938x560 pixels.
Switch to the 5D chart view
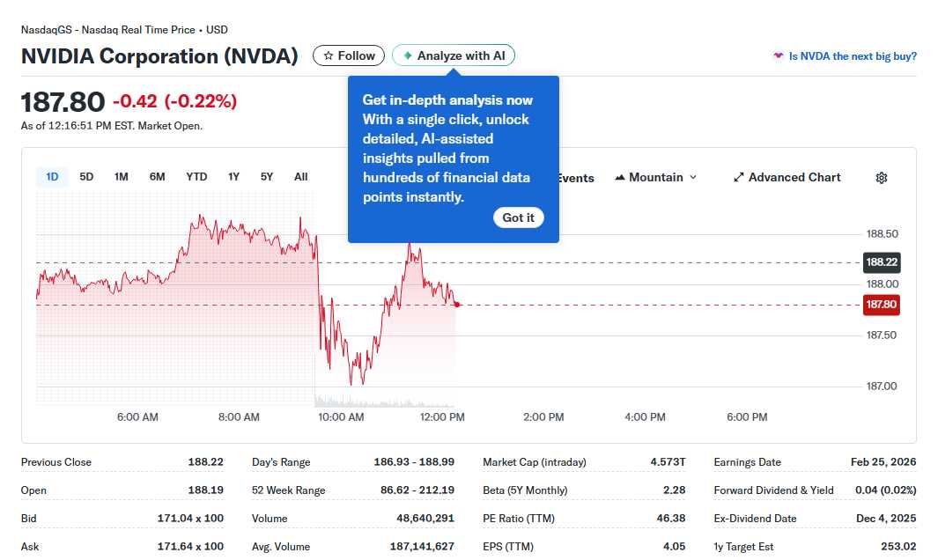[x=86, y=176]
